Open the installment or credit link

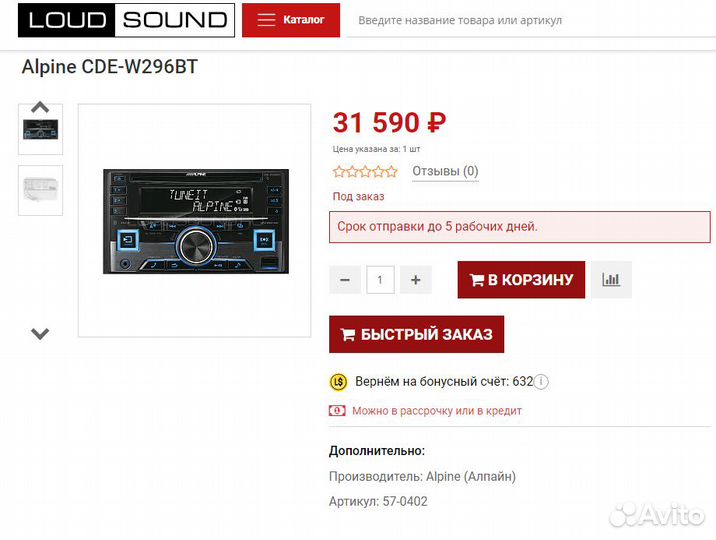pos(437,411)
